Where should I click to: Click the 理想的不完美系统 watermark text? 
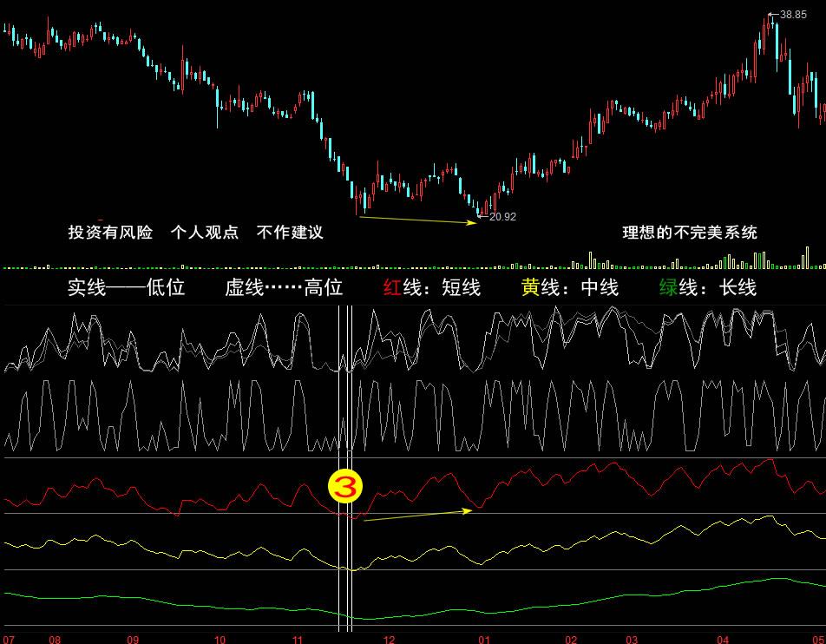coord(690,233)
